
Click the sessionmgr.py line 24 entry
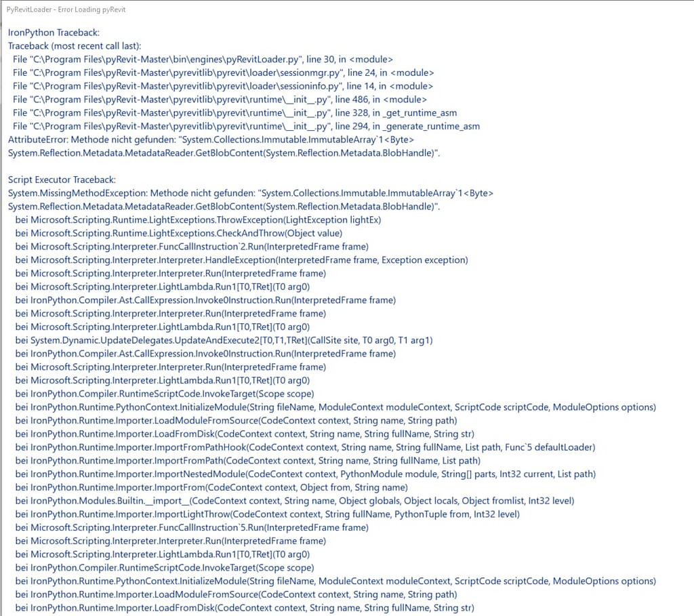pos(224,73)
